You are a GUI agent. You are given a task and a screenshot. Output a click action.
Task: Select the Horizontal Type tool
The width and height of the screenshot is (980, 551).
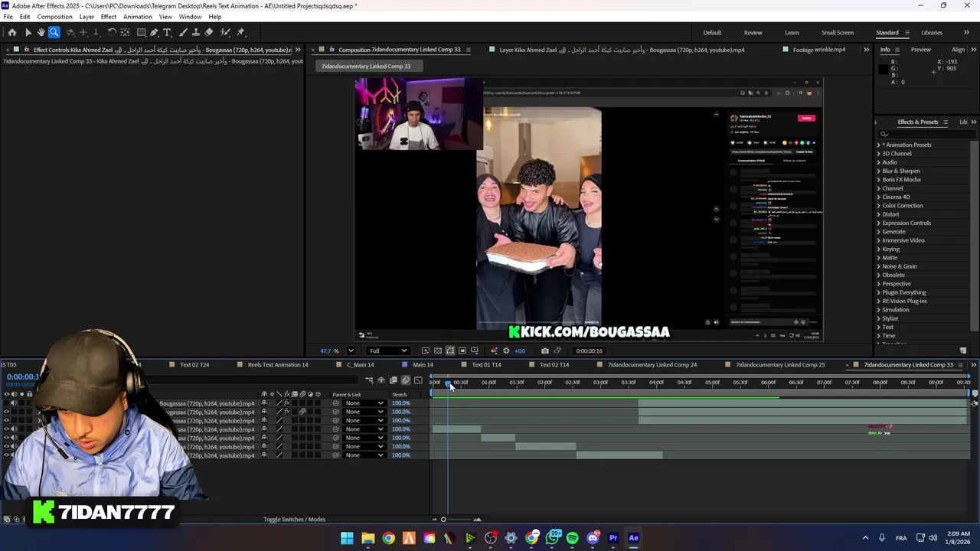pos(167,32)
